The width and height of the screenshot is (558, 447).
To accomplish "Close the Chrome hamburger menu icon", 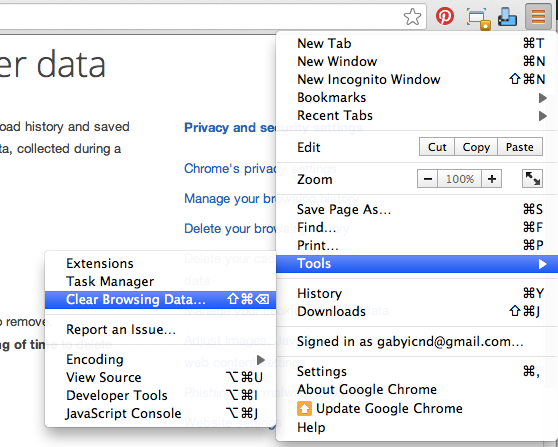I will coord(538,16).
